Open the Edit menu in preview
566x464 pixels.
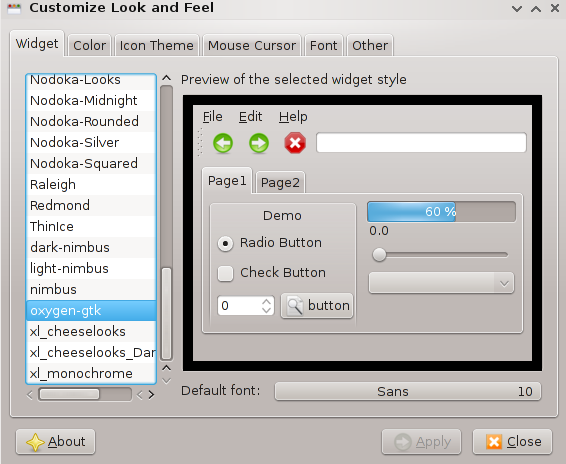tap(251, 117)
